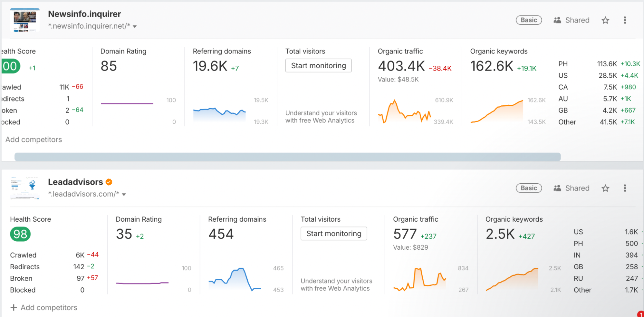The image size is (644, 317).
Task: Expand the *.leadadvisors.com/* scope dropdown
Action: [x=124, y=195]
